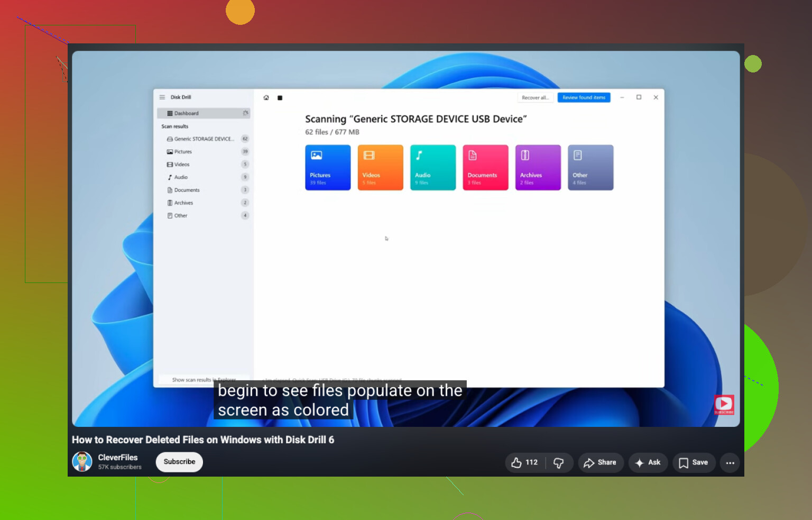The width and height of the screenshot is (812, 520).
Task: Click the '62 files / 677 MB' text
Action: (x=332, y=132)
